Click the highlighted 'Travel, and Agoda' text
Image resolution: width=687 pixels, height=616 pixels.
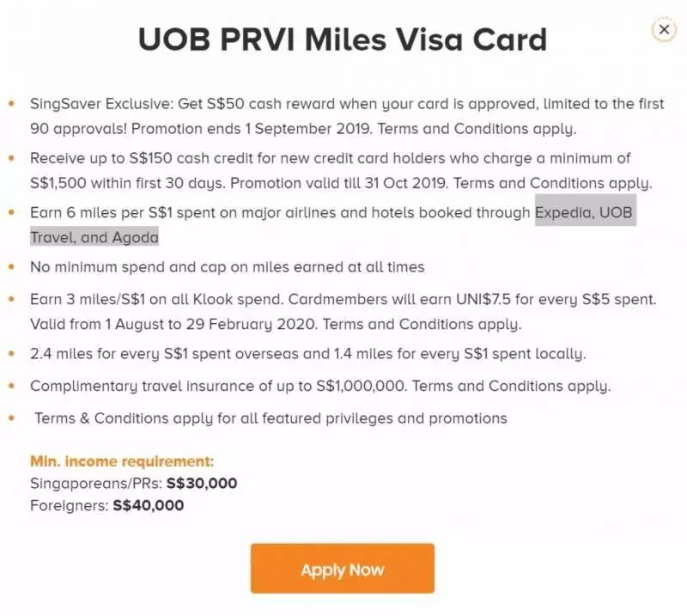coord(94,237)
